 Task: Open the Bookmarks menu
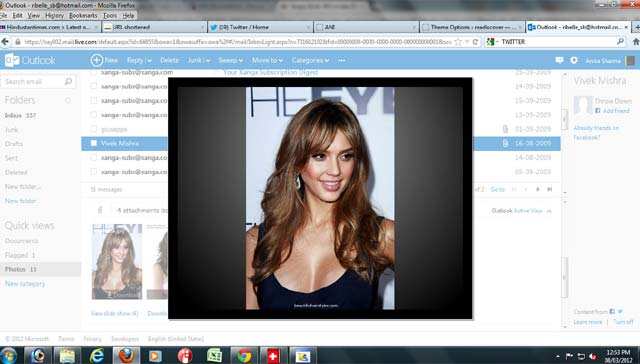[83, 16]
